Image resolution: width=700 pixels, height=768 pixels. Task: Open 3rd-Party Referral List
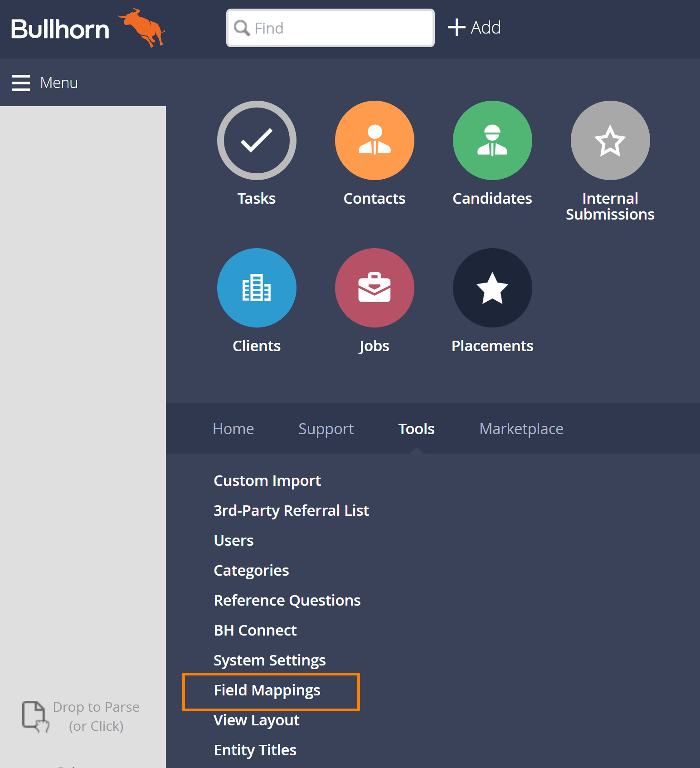[x=292, y=511]
